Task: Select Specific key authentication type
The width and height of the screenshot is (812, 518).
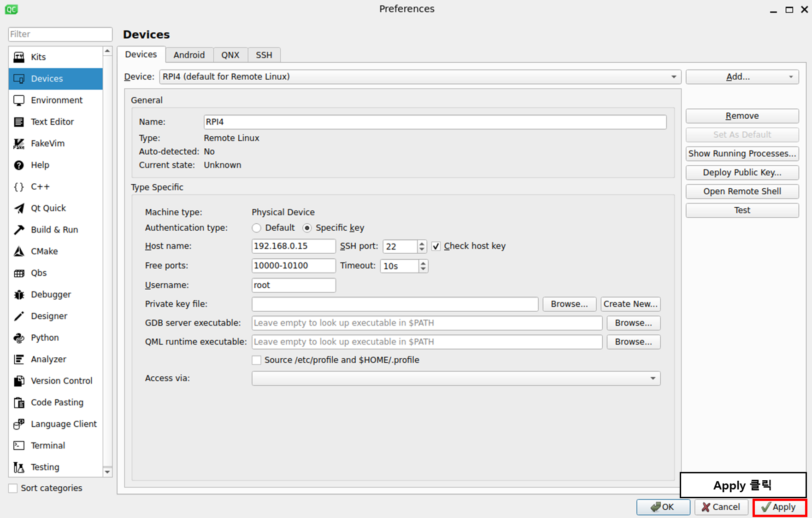Action: point(307,228)
